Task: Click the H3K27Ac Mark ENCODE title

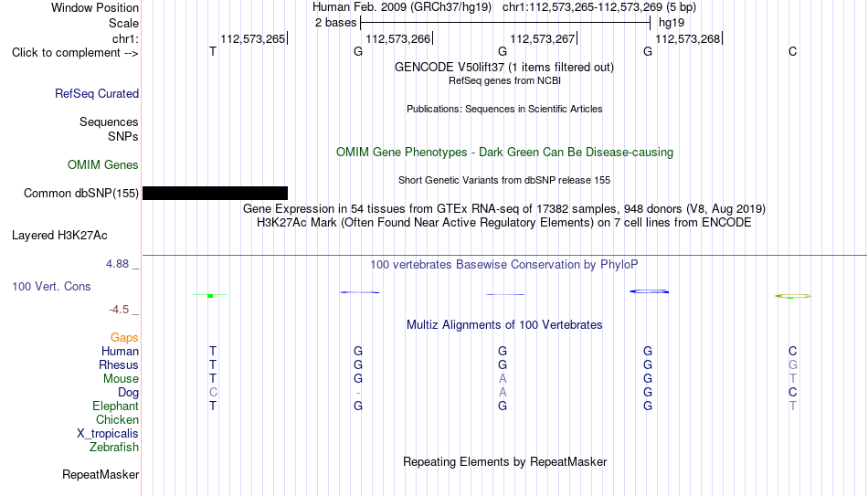Action: 504,223
